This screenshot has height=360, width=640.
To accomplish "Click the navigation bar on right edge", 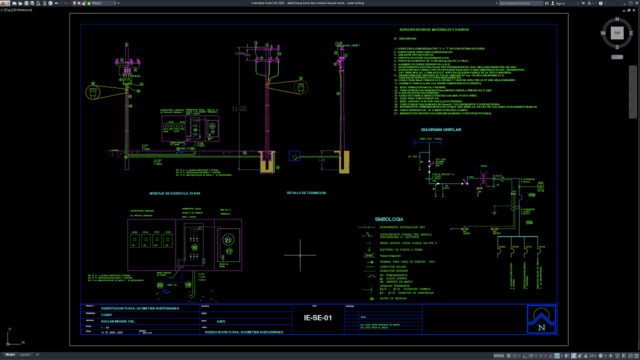I will click(x=633, y=92).
